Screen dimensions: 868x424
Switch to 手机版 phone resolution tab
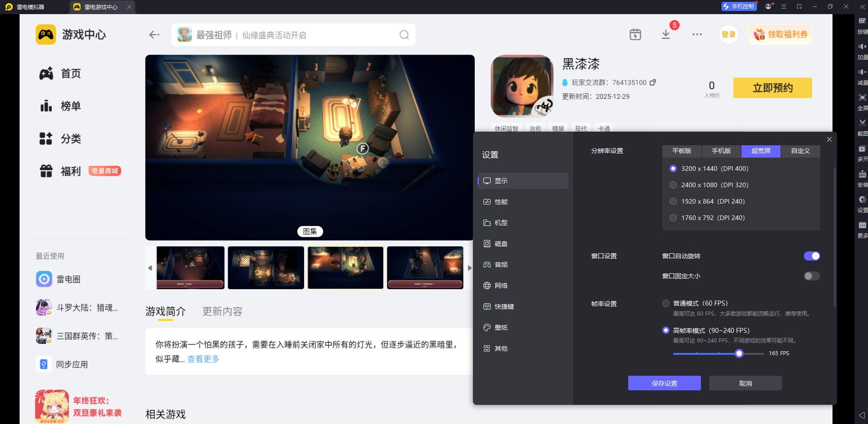click(x=721, y=151)
